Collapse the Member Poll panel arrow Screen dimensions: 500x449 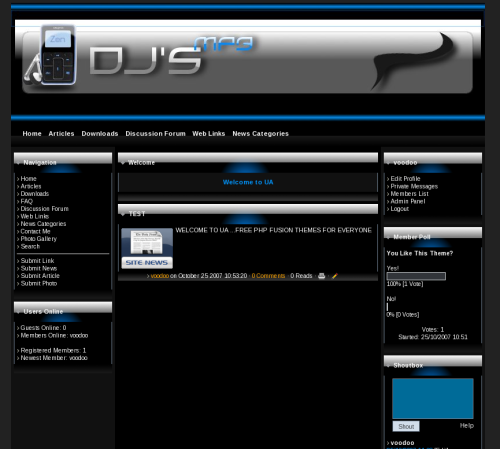[388, 238]
